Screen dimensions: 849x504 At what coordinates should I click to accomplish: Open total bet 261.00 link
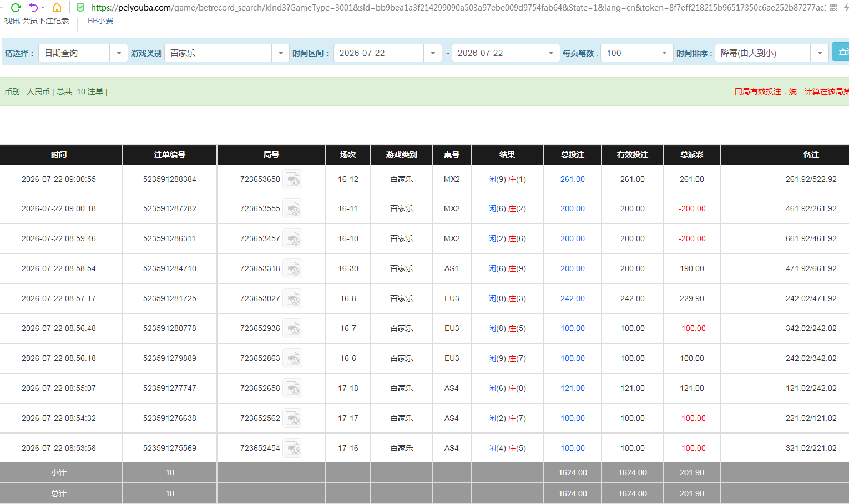573,180
